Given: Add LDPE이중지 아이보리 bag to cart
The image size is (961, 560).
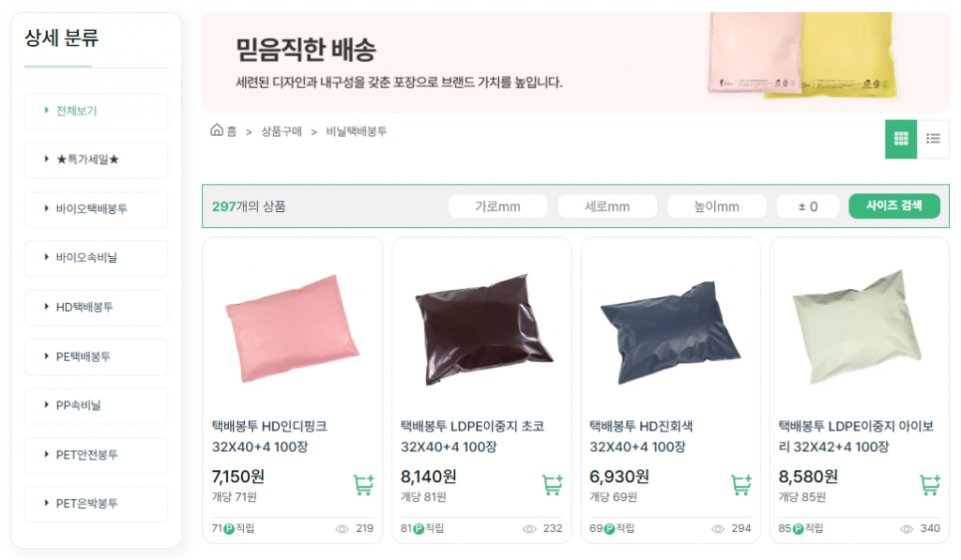Looking at the screenshot, I should pyautogui.click(x=930, y=485).
